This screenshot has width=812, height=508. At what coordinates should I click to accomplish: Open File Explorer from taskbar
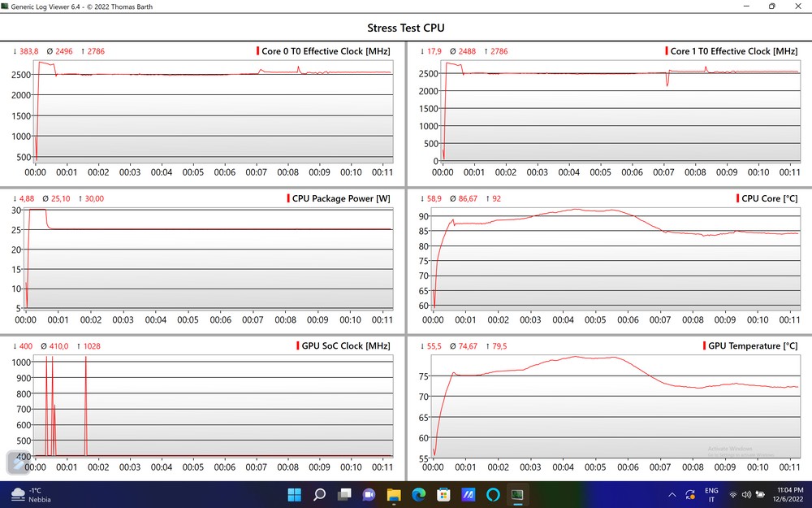coord(394,494)
